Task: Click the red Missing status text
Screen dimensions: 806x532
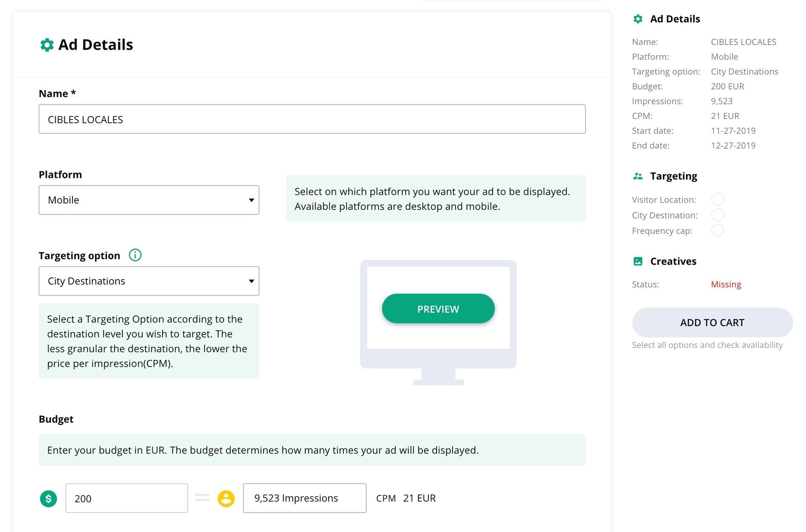Action: click(x=726, y=284)
